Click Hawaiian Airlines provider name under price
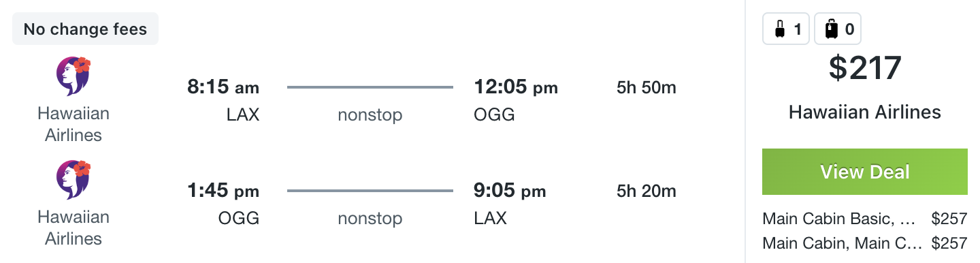Image resolution: width=980 pixels, height=263 pixels. point(865,112)
